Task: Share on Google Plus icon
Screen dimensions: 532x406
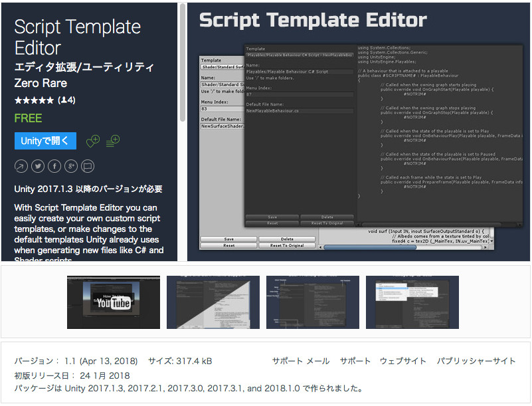Action: pyautogui.click(x=71, y=166)
